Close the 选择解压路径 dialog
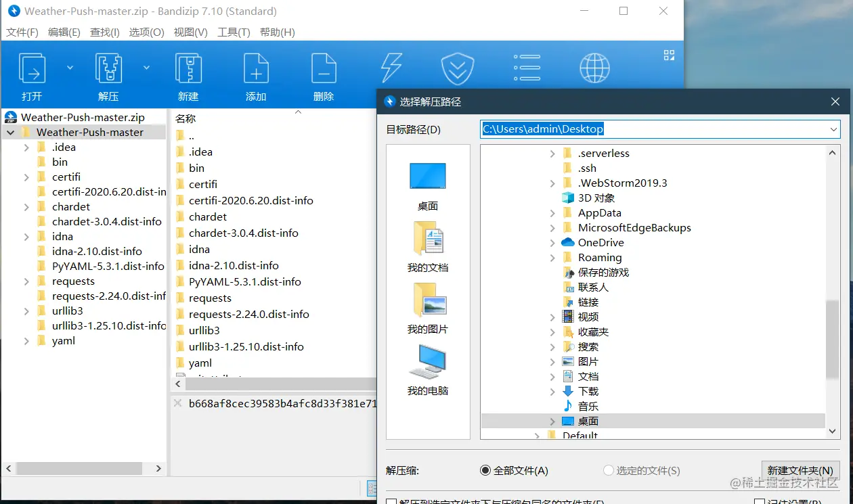This screenshot has width=853, height=504. pos(835,102)
